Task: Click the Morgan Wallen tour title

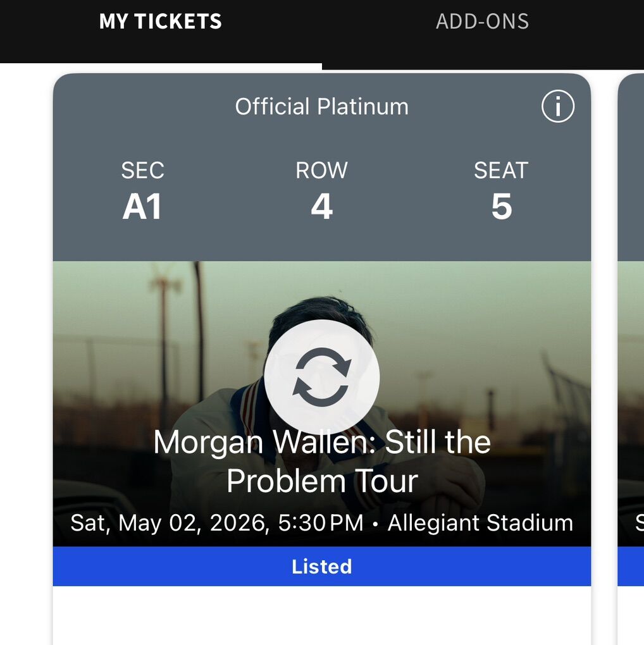Action: 321,461
